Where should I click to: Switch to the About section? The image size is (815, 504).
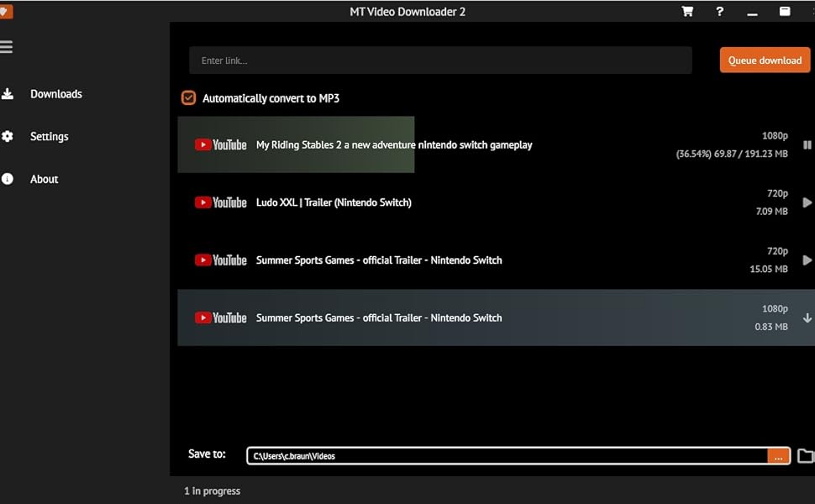[x=44, y=178]
